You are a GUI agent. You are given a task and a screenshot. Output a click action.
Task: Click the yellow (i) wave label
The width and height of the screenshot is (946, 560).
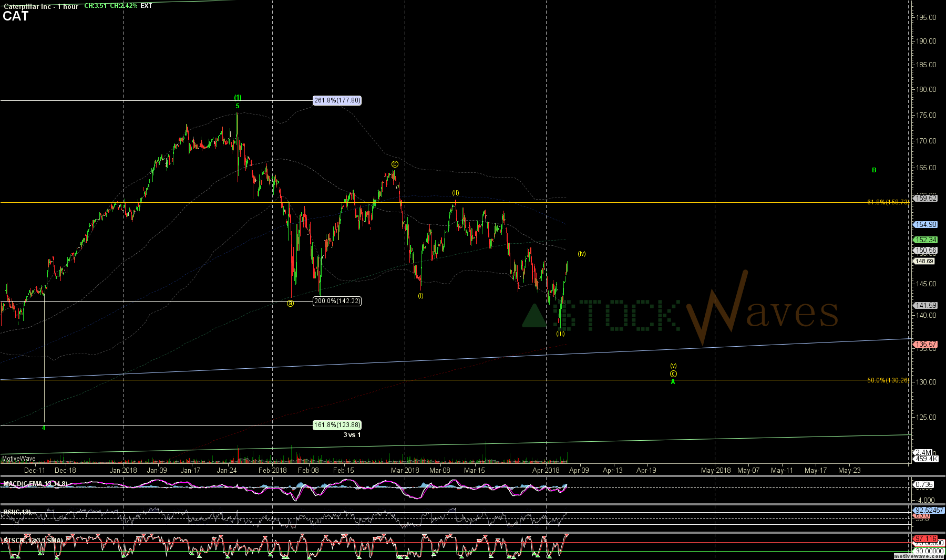pyautogui.click(x=420, y=296)
